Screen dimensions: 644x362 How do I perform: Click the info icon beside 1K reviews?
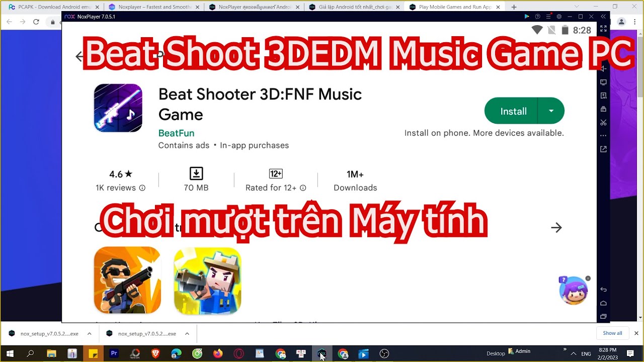tap(142, 188)
